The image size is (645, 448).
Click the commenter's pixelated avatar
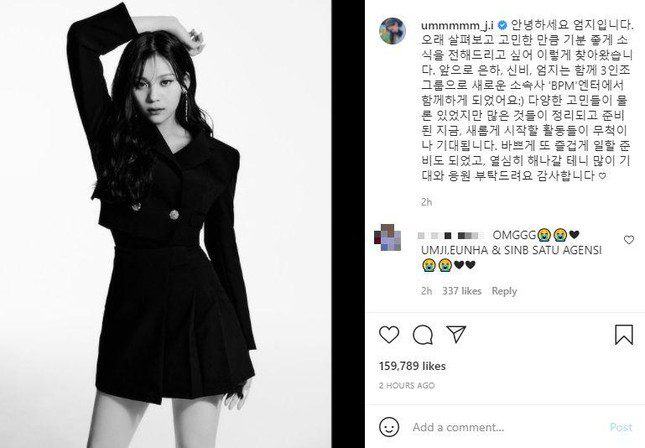[x=387, y=237]
